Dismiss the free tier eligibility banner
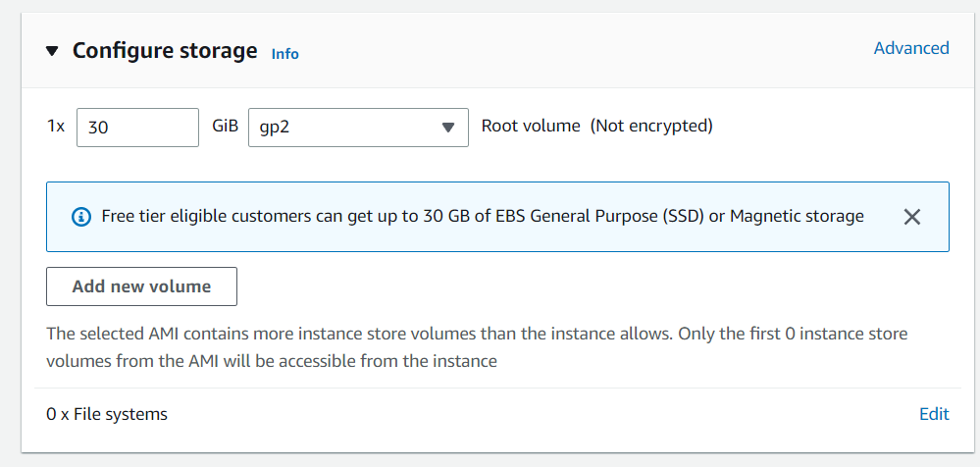The width and height of the screenshot is (980, 467). [x=911, y=217]
